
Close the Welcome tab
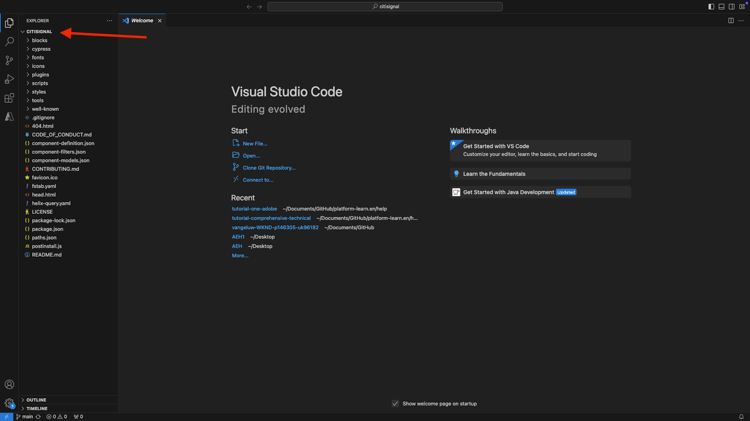(160, 21)
